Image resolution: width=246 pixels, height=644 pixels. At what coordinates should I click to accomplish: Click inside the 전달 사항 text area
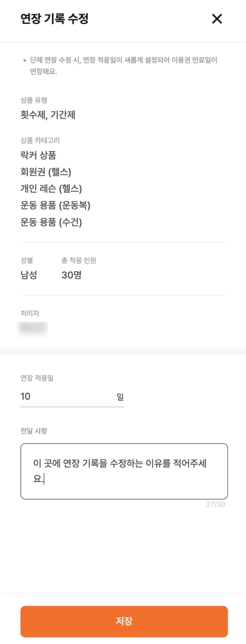click(x=124, y=471)
